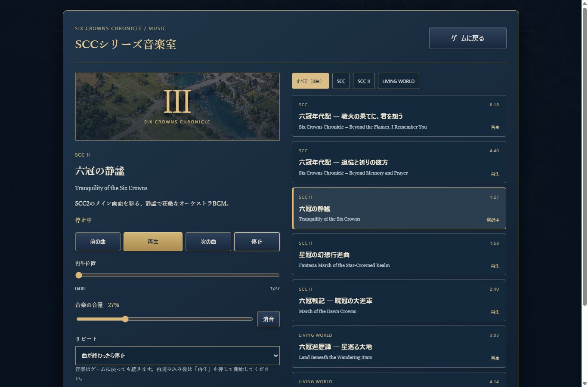Click 再生 on the 1:58 track card
Viewport: 588px width, 387px height.
495,266
